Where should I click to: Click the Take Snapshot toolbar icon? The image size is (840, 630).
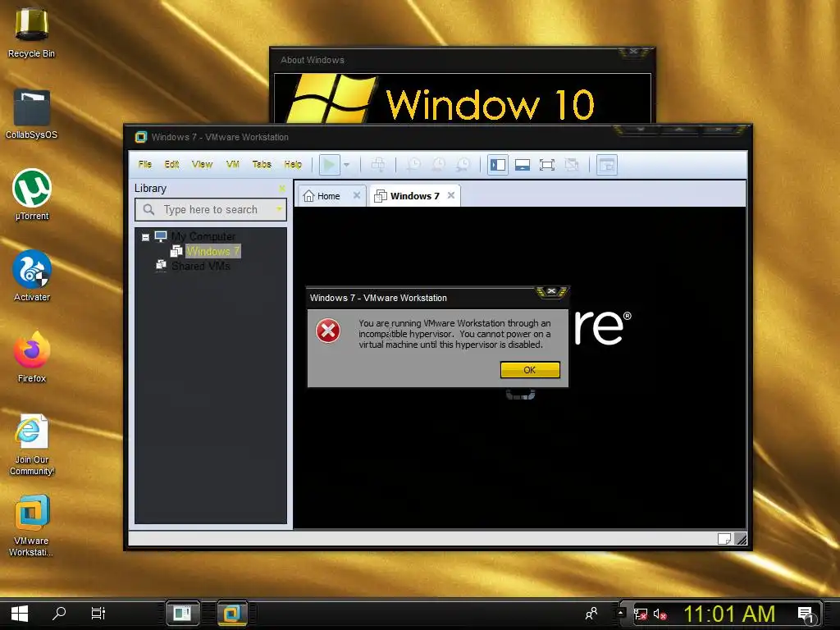tap(413, 164)
